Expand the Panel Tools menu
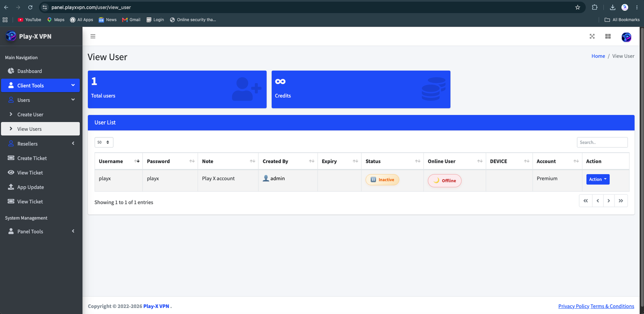 [40, 231]
